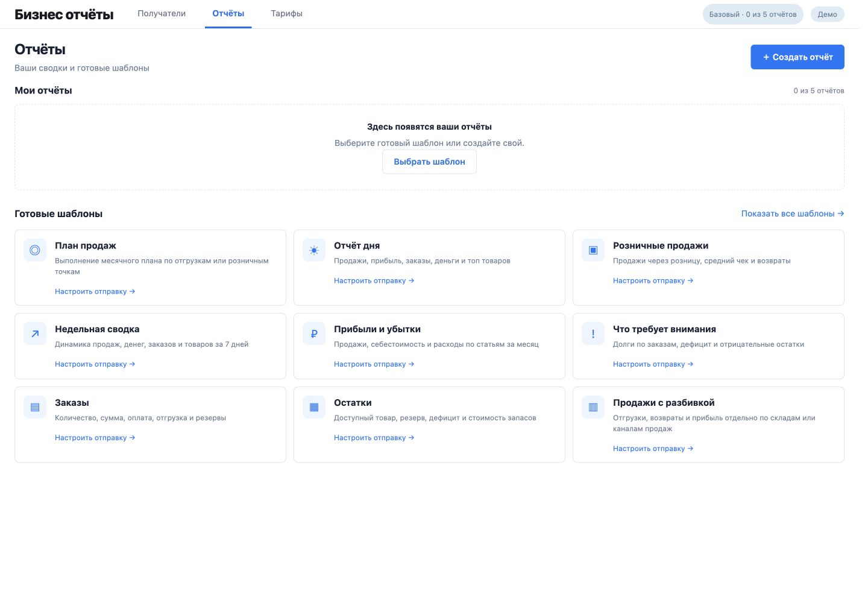Click the Заказы list icon

coord(35,407)
